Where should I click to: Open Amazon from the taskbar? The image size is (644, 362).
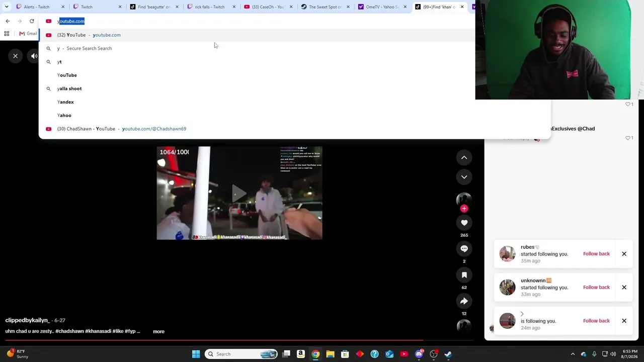[x=301, y=354]
